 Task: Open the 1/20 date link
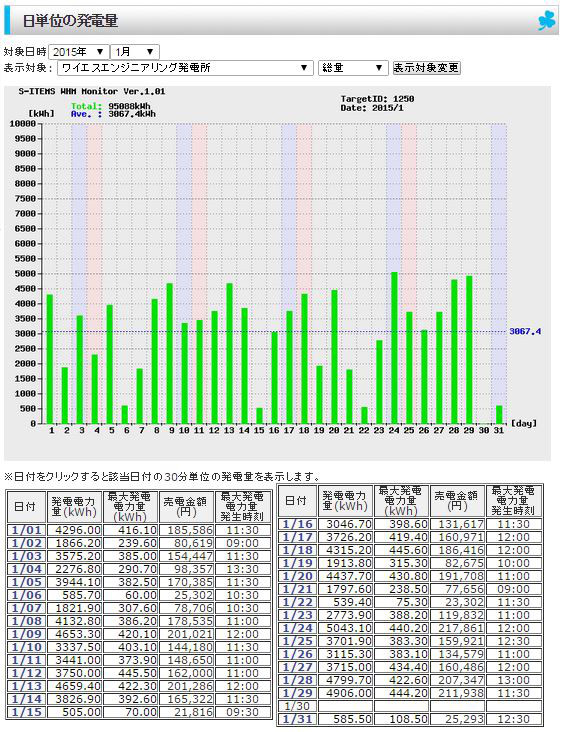[x=297, y=576]
